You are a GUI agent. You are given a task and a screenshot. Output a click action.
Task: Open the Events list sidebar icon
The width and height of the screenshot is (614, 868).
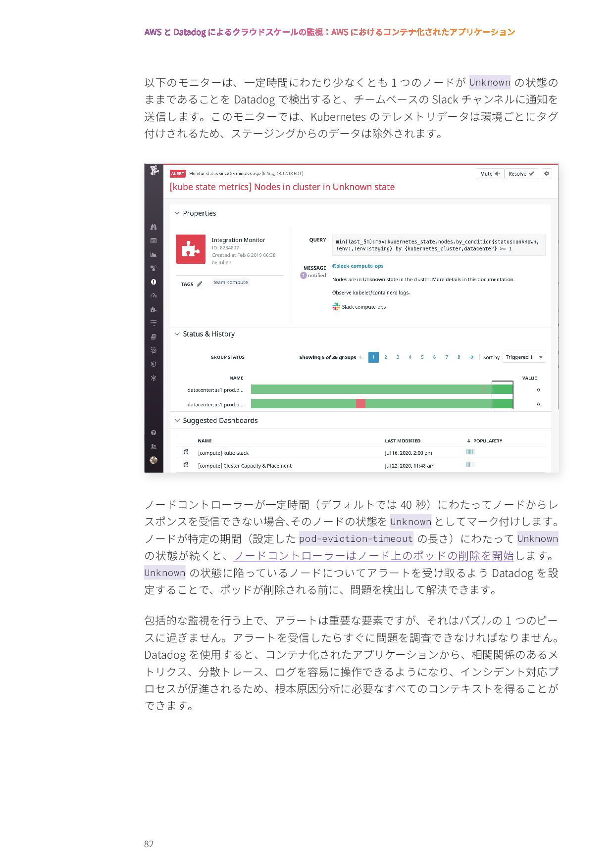(153, 241)
